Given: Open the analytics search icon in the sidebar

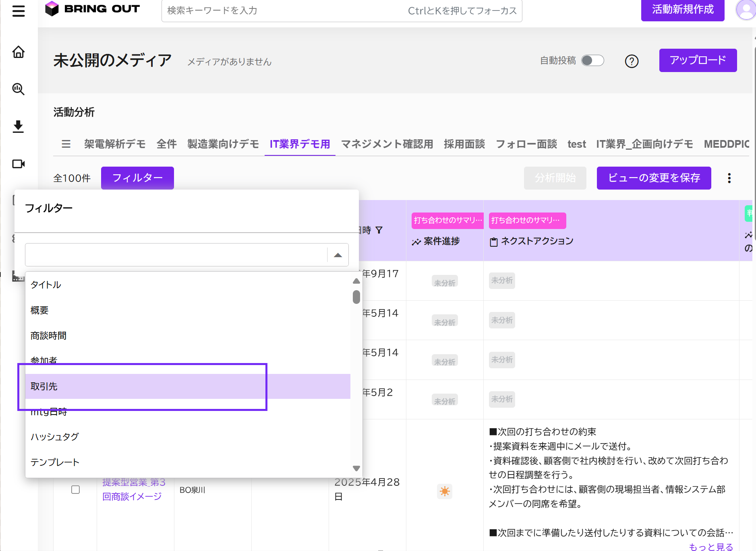Looking at the screenshot, I should click(x=19, y=89).
